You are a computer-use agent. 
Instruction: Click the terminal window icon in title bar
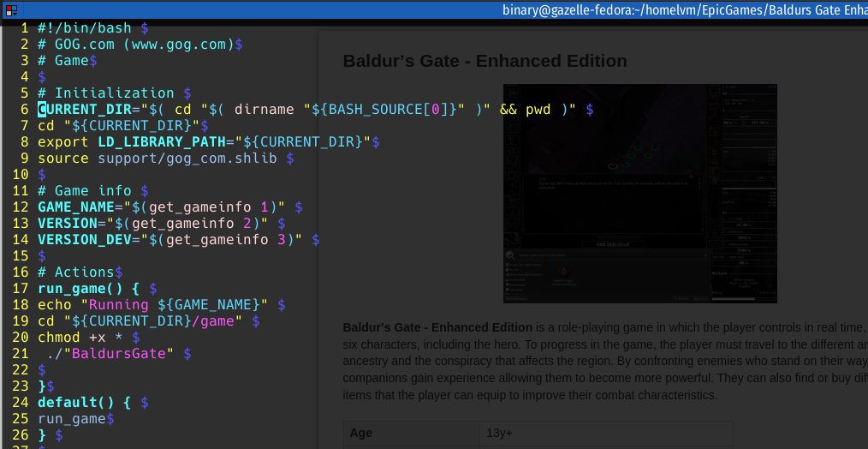click(x=11, y=9)
